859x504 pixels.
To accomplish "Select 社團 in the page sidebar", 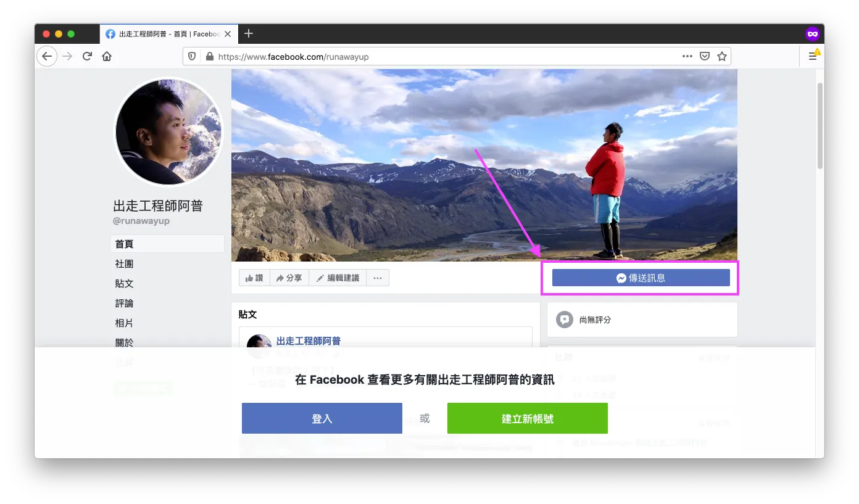I will tap(124, 263).
